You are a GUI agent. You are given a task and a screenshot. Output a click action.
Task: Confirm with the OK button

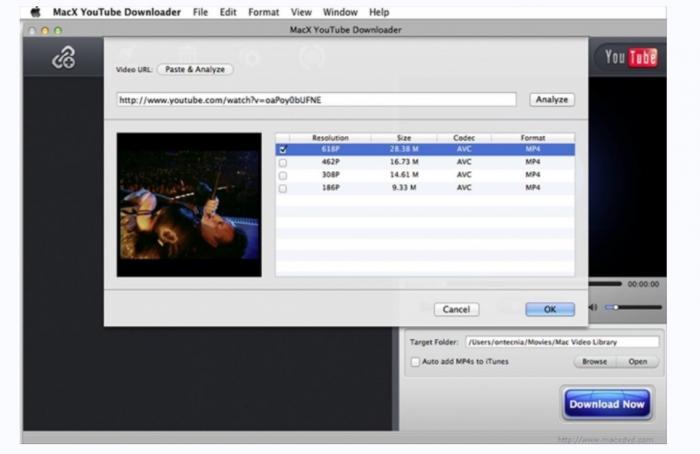click(550, 309)
